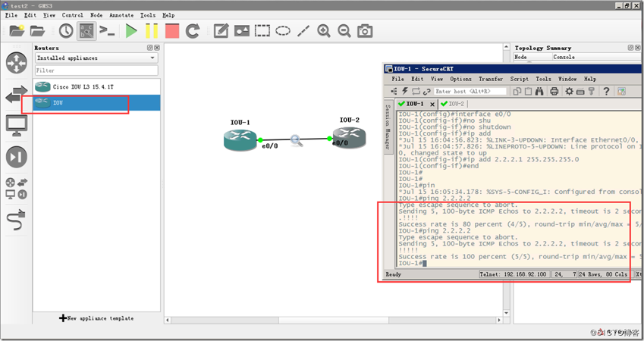Browse switches in device sidebar

(x=17, y=95)
